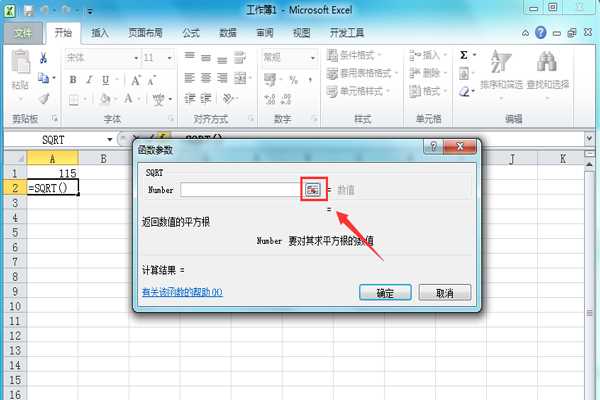
Task: Switch to the Developer (开发工具) tab
Action: [x=347, y=33]
